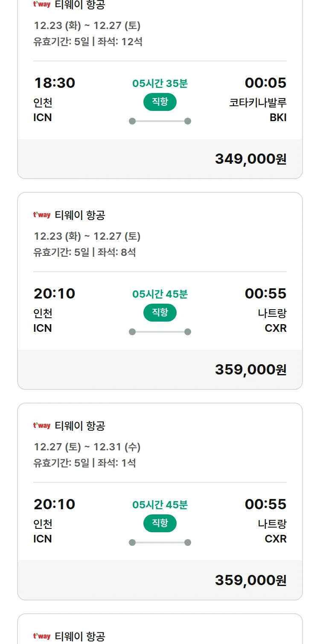Image resolution: width=320 pixels, height=644 pixels.
Task: Click the 05시간 35분 flight duration
Action: click(x=160, y=84)
